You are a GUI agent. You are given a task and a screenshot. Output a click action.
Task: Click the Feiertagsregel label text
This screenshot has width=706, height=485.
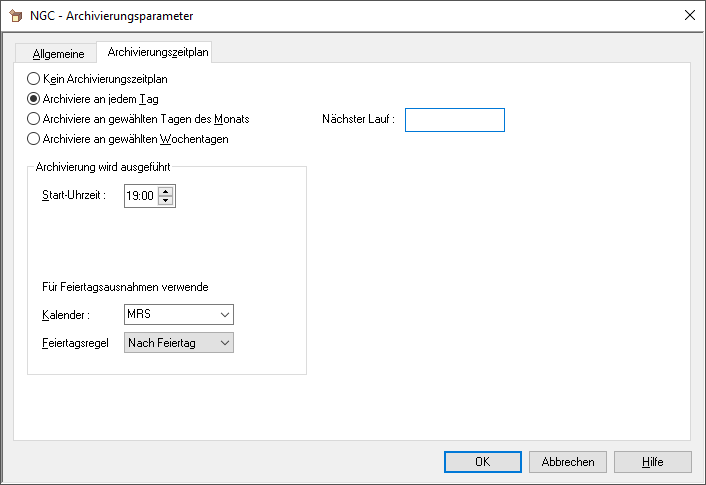click(x=68, y=343)
